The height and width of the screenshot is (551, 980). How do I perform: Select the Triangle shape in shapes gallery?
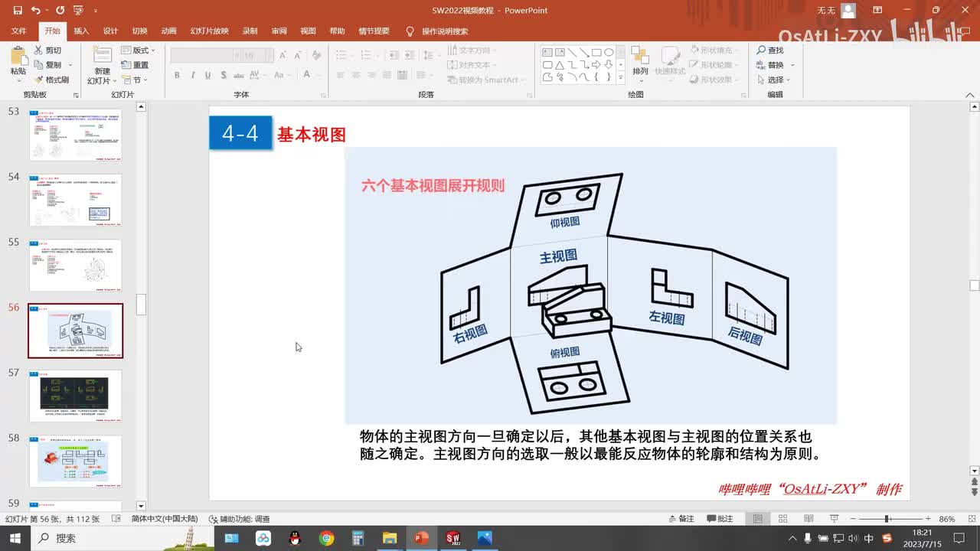[560, 65]
